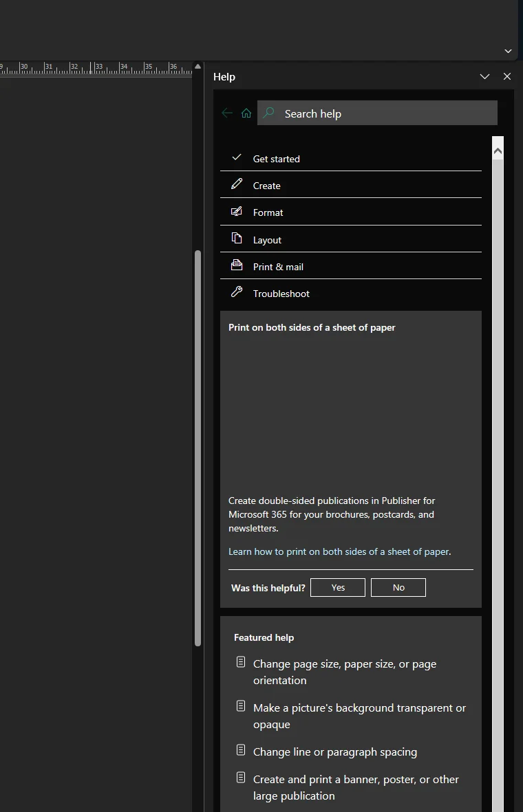This screenshot has width=523, height=812.
Task: Open the Create help category
Action: [x=351, y=185]
